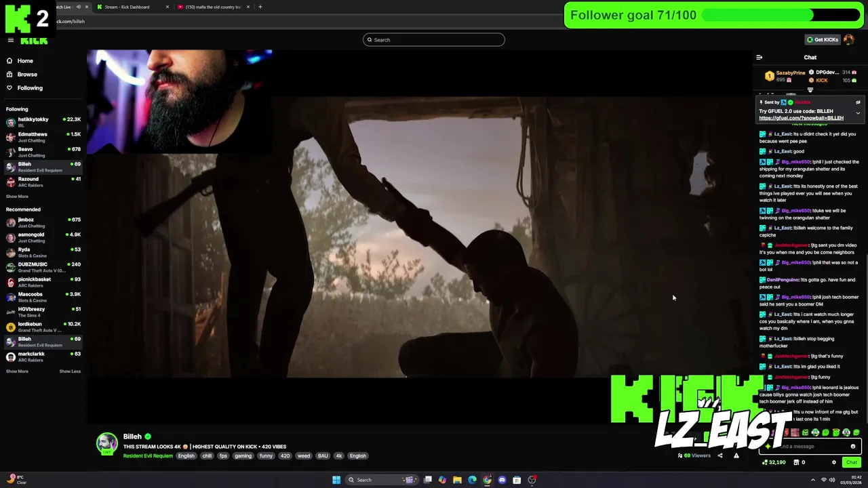Switch to mafia the old country YouTube tab
Screen dimensions: 868x488
[213, 7]
